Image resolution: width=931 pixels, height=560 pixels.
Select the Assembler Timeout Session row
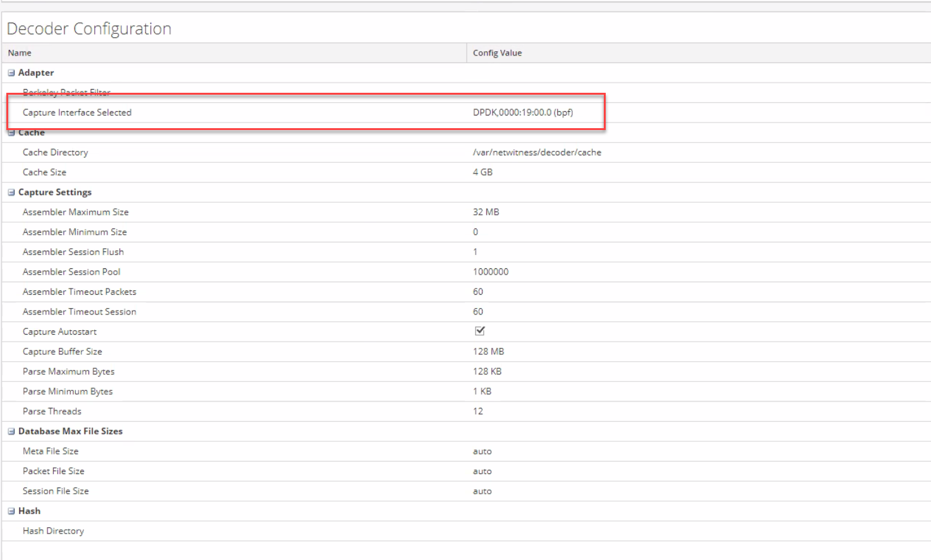79,312
